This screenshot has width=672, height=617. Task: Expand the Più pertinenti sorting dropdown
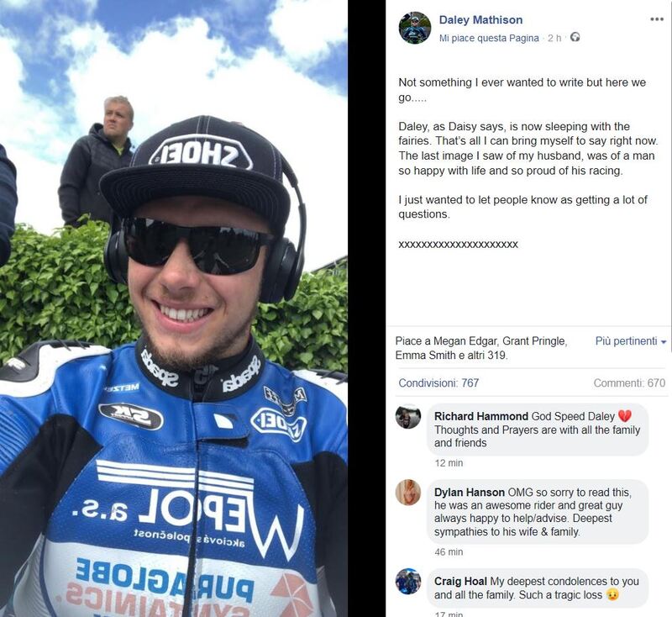tap(631, 341)
